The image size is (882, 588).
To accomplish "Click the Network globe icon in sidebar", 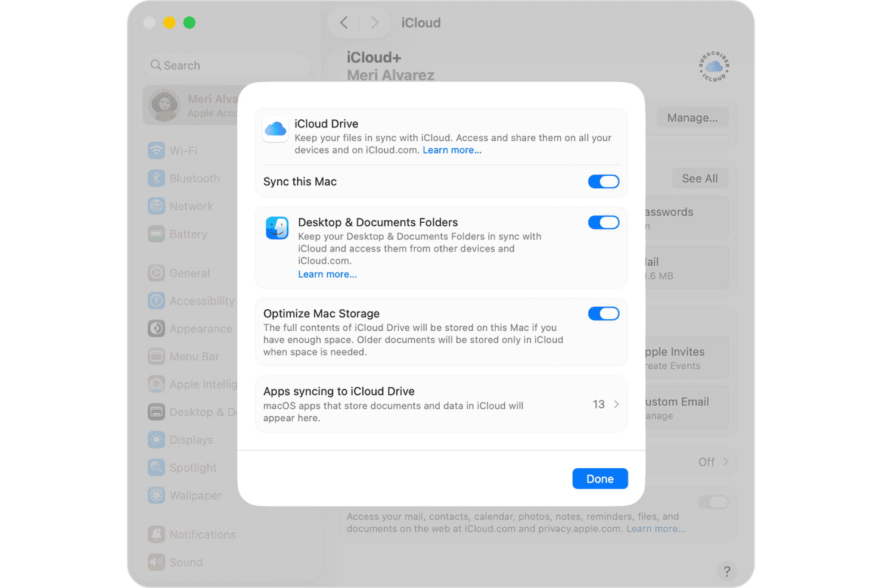I will 156,206.
